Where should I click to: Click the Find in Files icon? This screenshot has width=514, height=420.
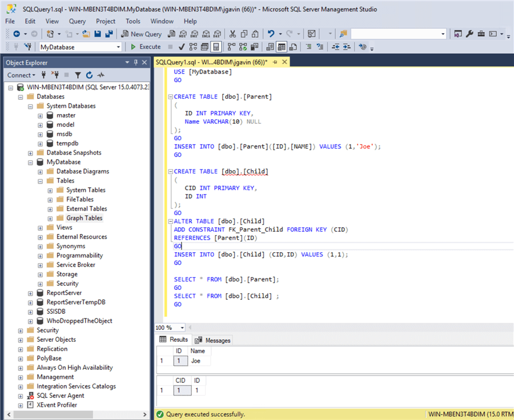343,34
